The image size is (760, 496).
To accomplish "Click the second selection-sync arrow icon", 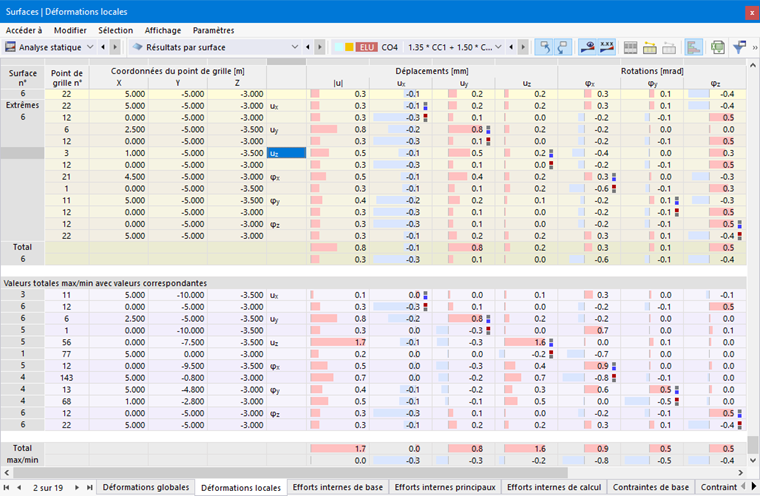I will point(563,47).
